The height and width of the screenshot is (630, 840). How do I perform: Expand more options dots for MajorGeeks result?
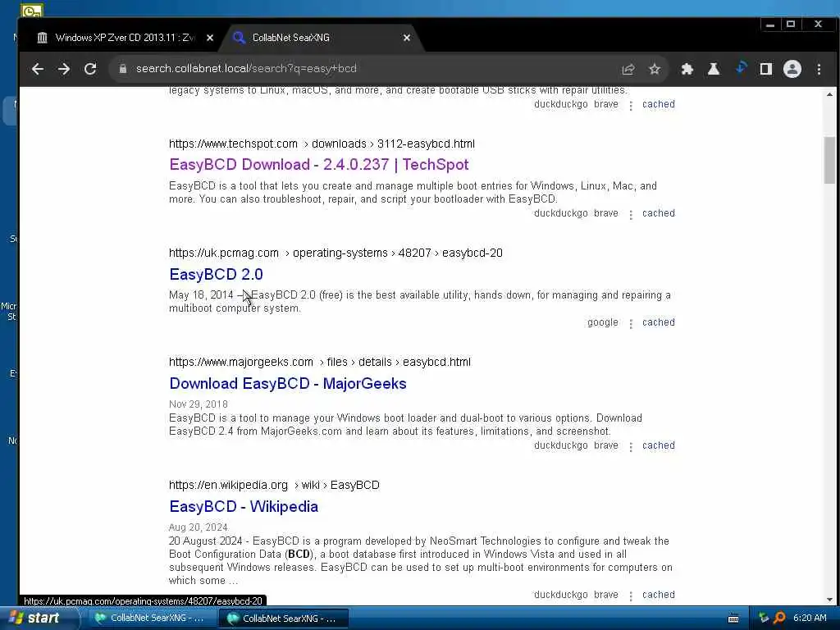631,447
